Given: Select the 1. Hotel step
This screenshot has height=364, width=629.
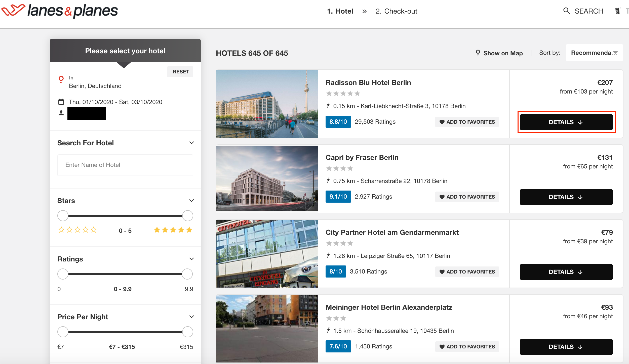Looking at the screenshot, I should tap(340, 11).
